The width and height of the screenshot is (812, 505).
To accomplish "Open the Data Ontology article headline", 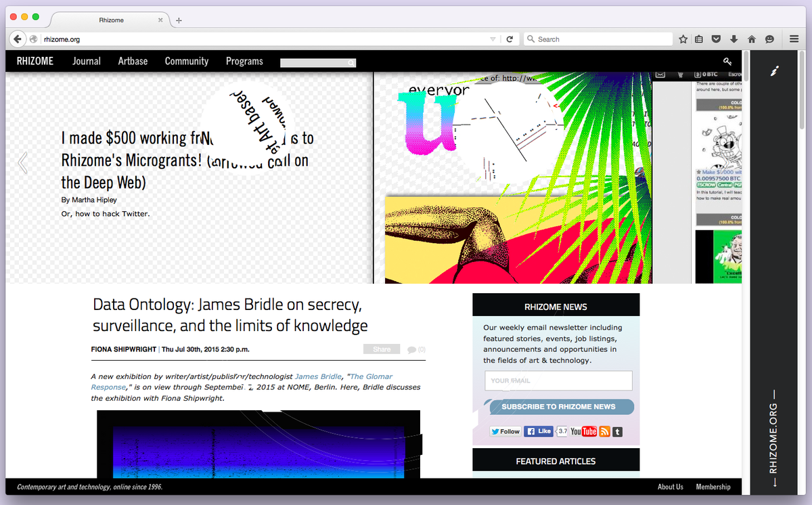I will [x=230, y=315].
